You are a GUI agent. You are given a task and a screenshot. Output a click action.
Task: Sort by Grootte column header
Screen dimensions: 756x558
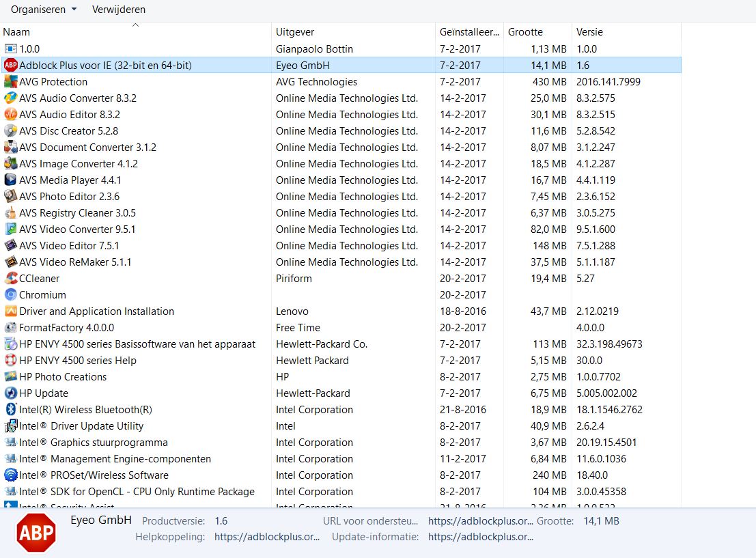525,32
